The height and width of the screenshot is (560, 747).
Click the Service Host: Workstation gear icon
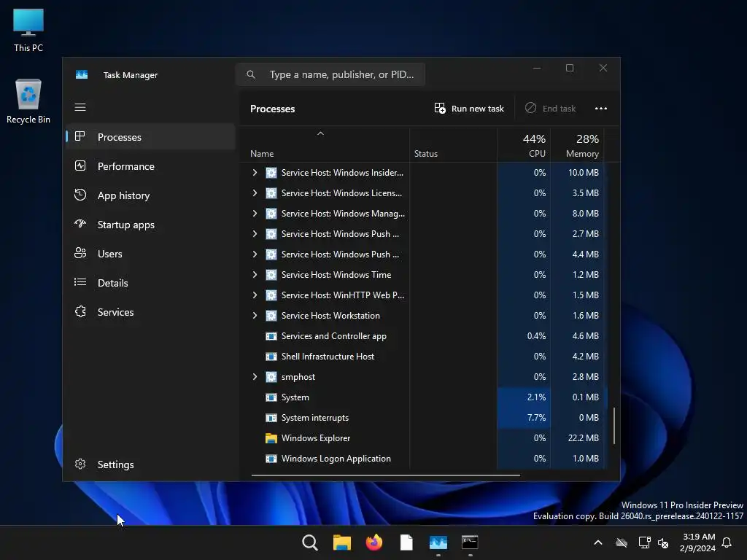[271, 316]
